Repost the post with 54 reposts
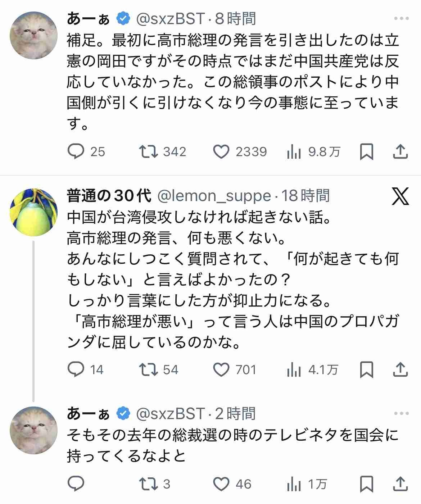Screen dimensions: 421x504 149,369
